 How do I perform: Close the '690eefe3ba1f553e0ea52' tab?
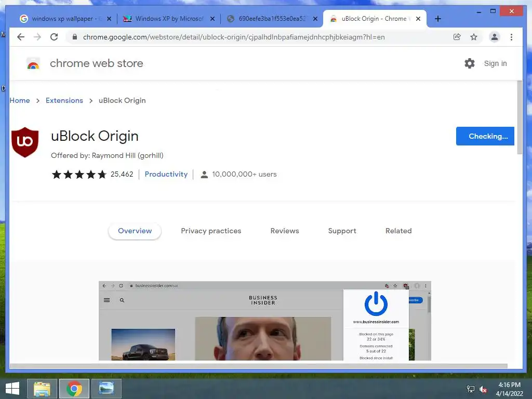315,19
